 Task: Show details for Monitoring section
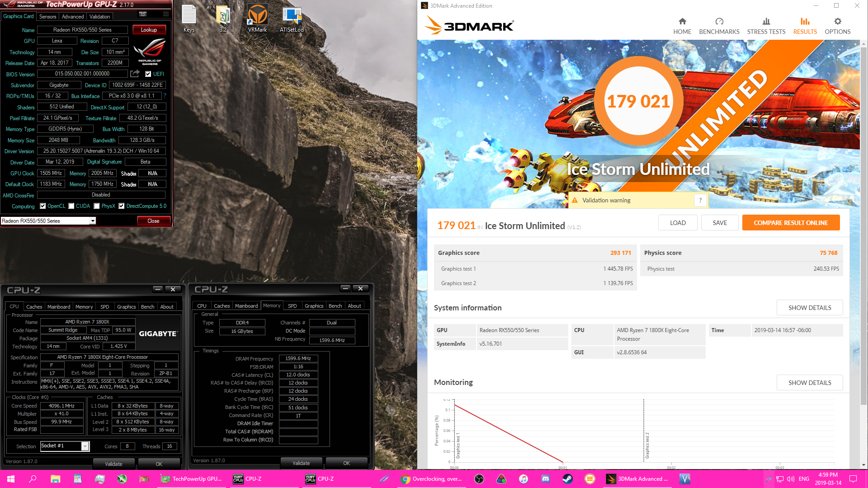[x=810, y=383]
